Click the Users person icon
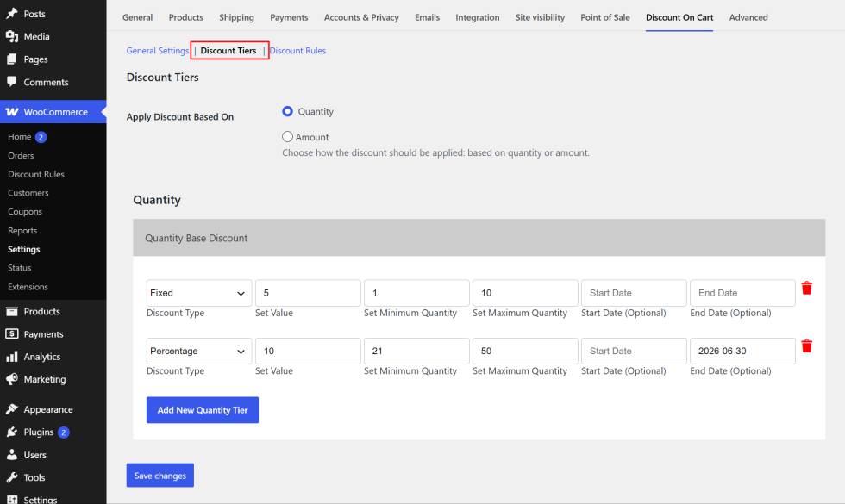845x504 pixels. [x=12, y=455]
